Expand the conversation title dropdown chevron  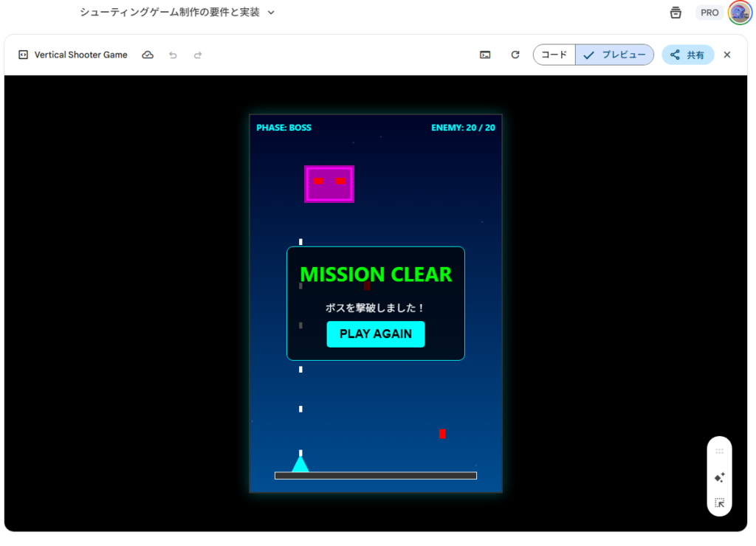(x=271, y=13)
